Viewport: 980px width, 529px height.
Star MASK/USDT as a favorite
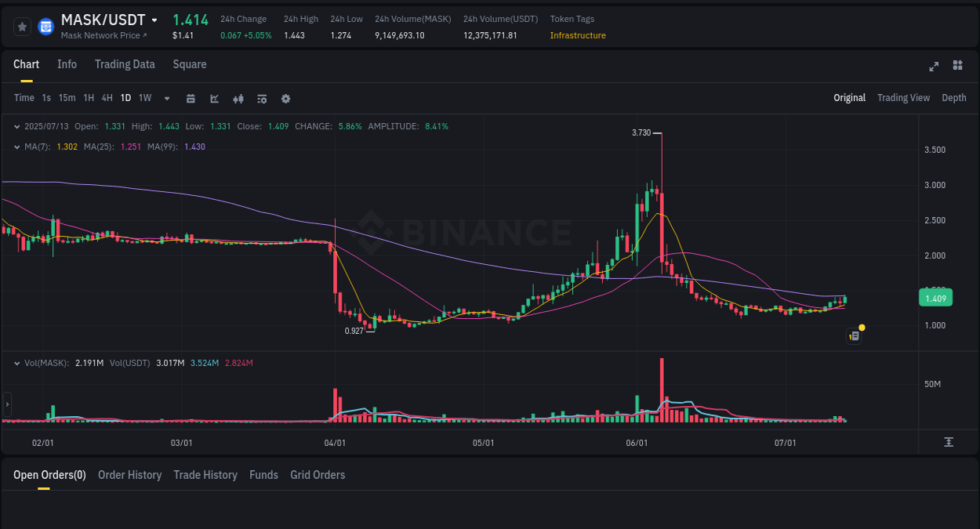pyautogui.click(x=22, y=26)
